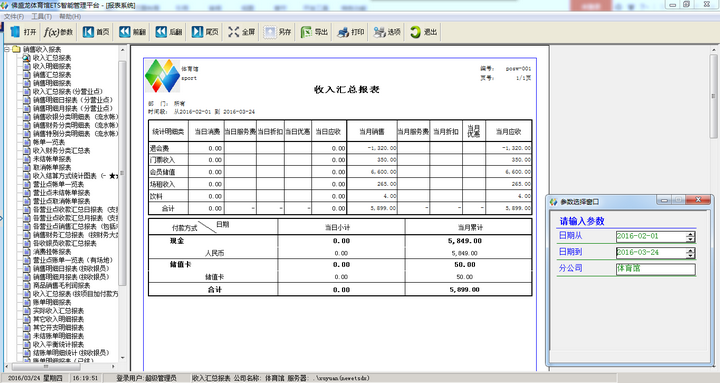This screenshot has width=720, height=383.
Task: Open 营业点账单一览表（有场地） report
Action: [73, 260]
